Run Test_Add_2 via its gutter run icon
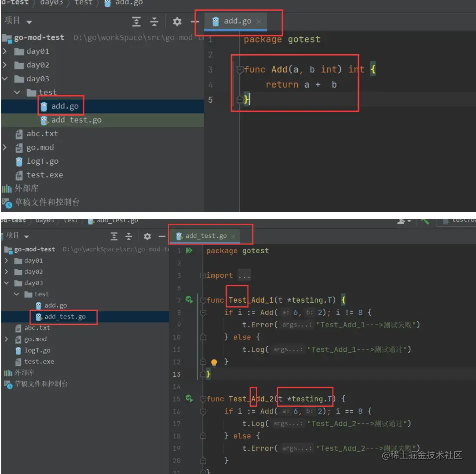Viewport: 476px width, 474px height. click(189, 398)
